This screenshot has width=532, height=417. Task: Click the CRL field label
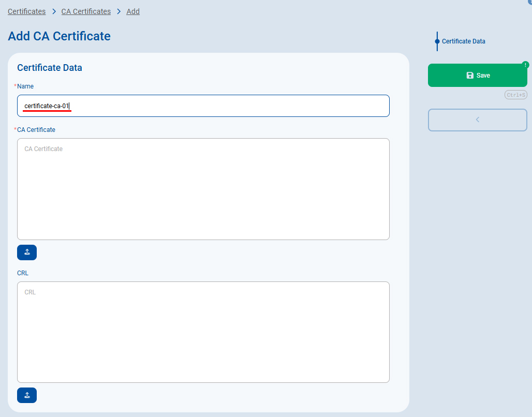point(23,273)
